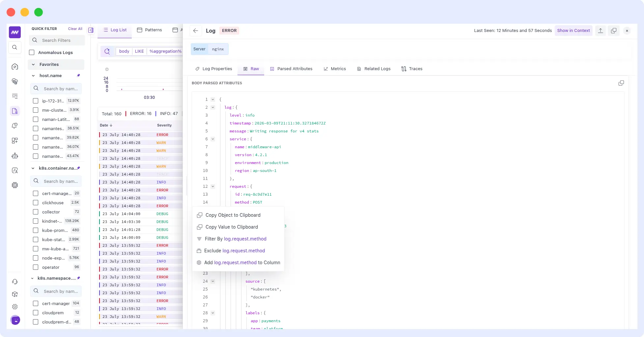Click the search icon in left sidebar
The height and width of the screenshot is (337, 644).
(15, 47)
